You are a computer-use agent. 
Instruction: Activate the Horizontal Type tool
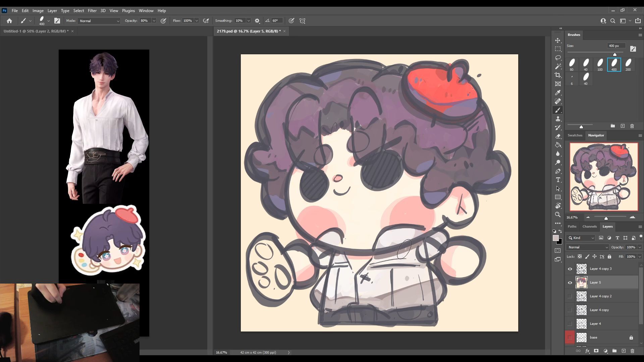(x=558, y=180)
